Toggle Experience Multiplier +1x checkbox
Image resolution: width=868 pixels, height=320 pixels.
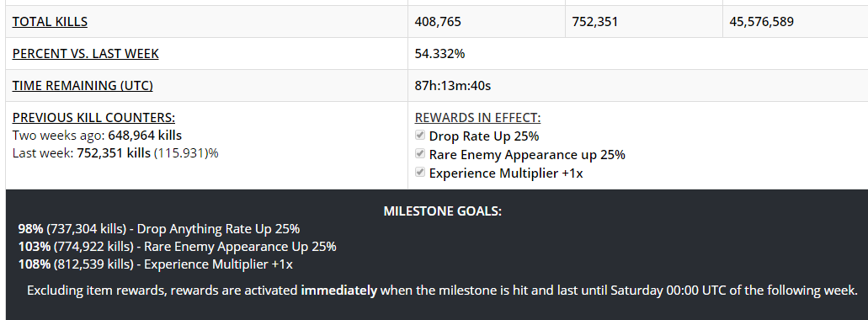click(x=420, y=172)
